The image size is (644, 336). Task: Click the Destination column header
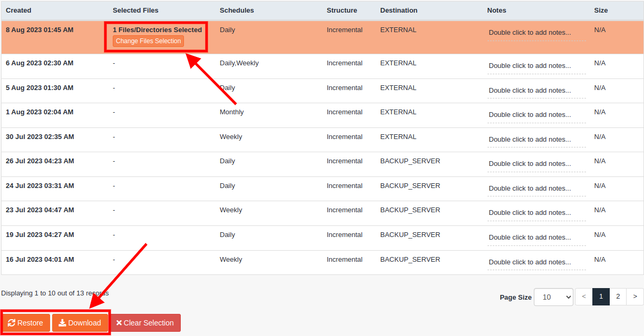coord(398,11)
